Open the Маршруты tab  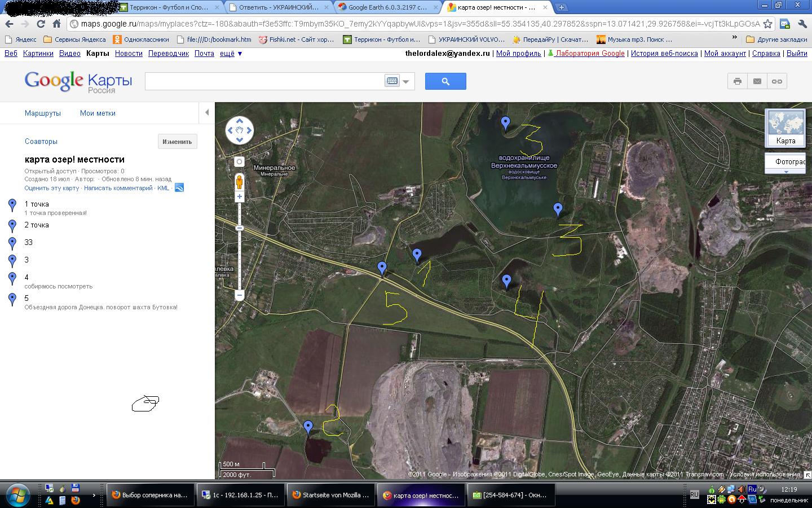pyautogui.click(x=42, y=113)
